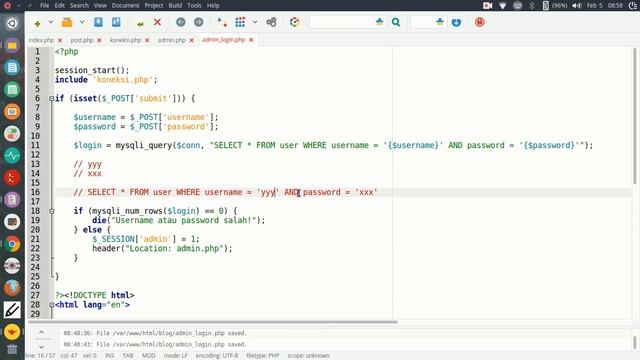Screen dimensions: 640x360
Task: Click the build grid icon
Action: pos(240,22)
